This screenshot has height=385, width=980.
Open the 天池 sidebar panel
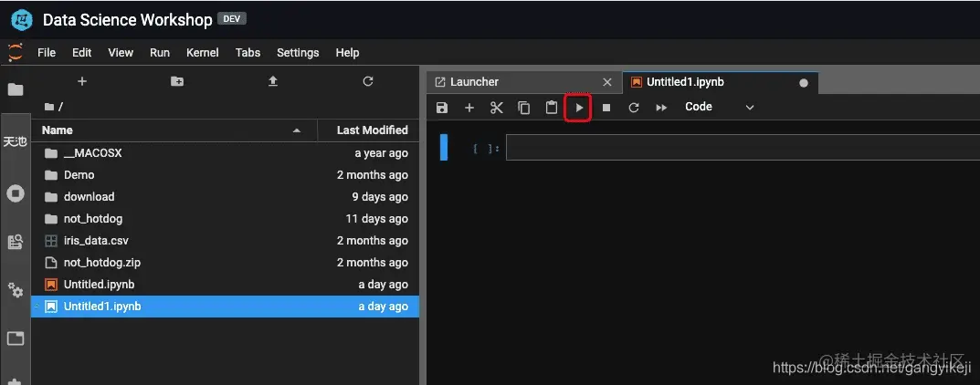(x=15, y=141)
